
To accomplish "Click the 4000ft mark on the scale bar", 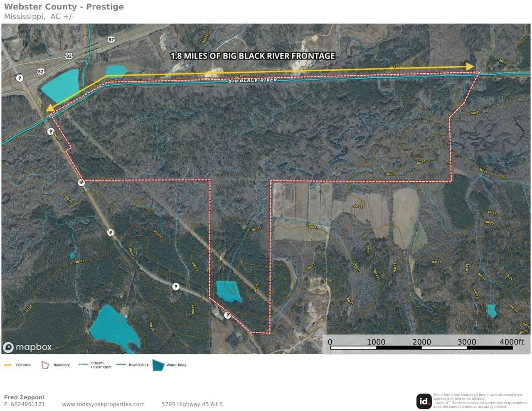I will (x=512, y=342).
